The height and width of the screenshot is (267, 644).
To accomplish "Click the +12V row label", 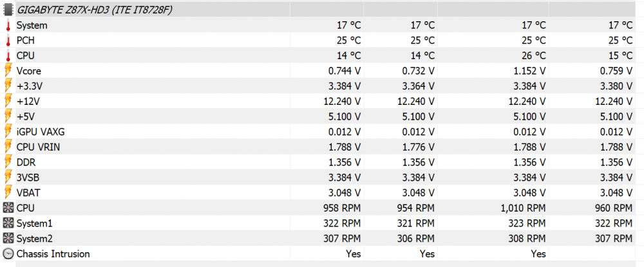I will (28, 101).
